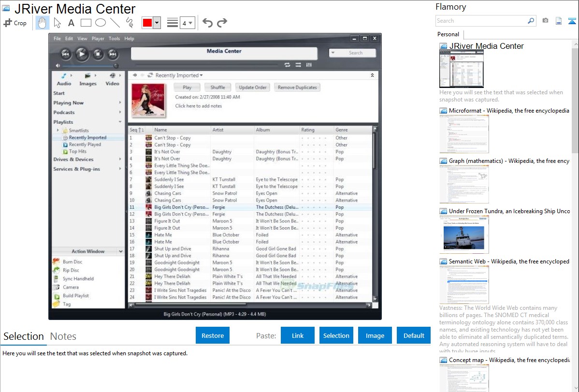The height and width of the screenshot is (392, 579).
Task: Paste as Link
Action: [298, 335]
